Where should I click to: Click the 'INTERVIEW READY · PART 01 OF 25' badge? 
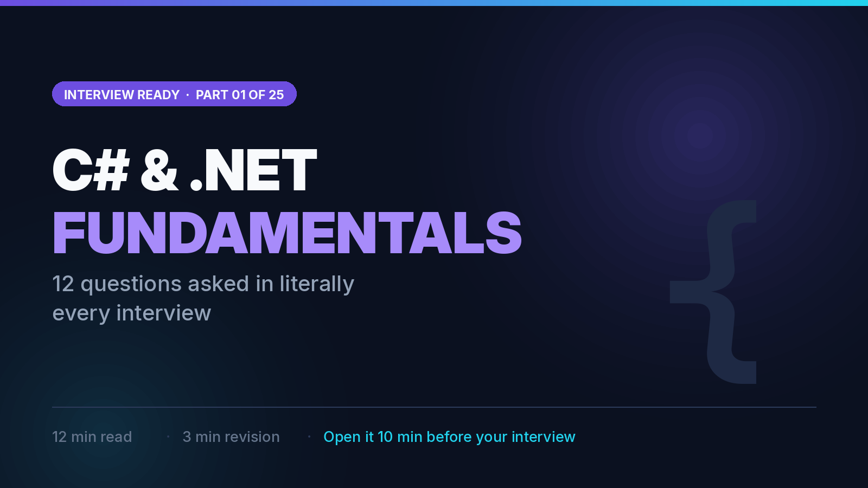click(174, 94)
